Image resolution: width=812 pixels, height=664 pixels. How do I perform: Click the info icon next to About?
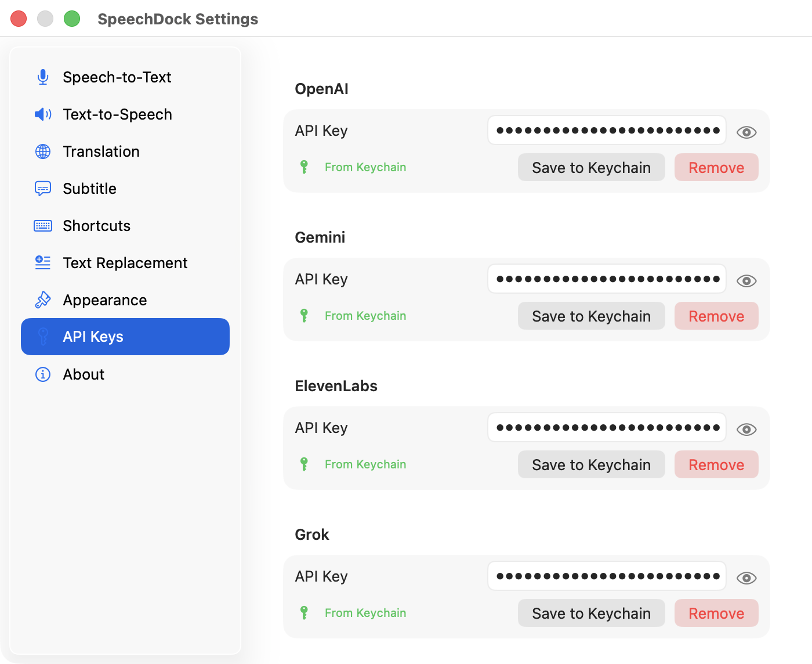pyautogui.click(x=42, y=374)
